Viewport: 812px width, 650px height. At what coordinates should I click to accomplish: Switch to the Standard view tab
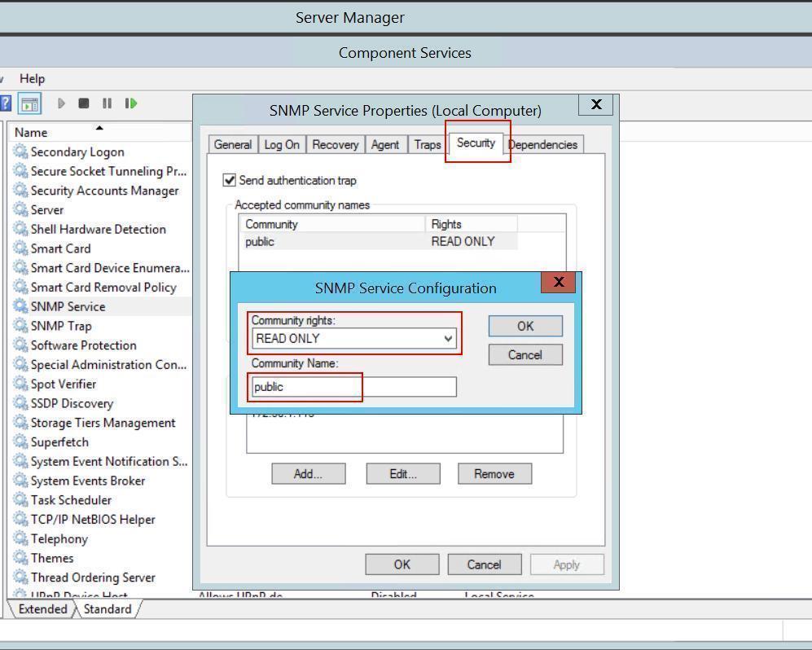108,609
